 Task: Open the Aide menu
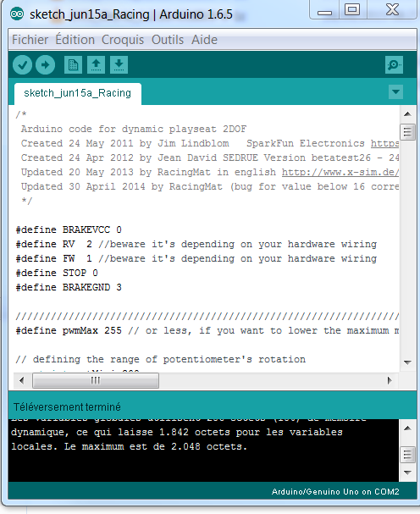coord(204,40)
